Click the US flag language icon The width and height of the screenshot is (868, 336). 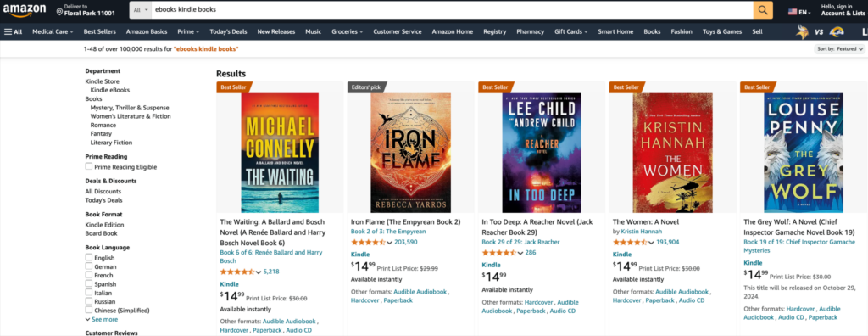(793, 12)
